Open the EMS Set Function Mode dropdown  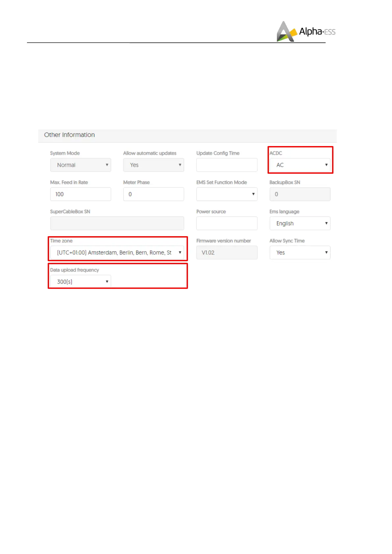227,194
